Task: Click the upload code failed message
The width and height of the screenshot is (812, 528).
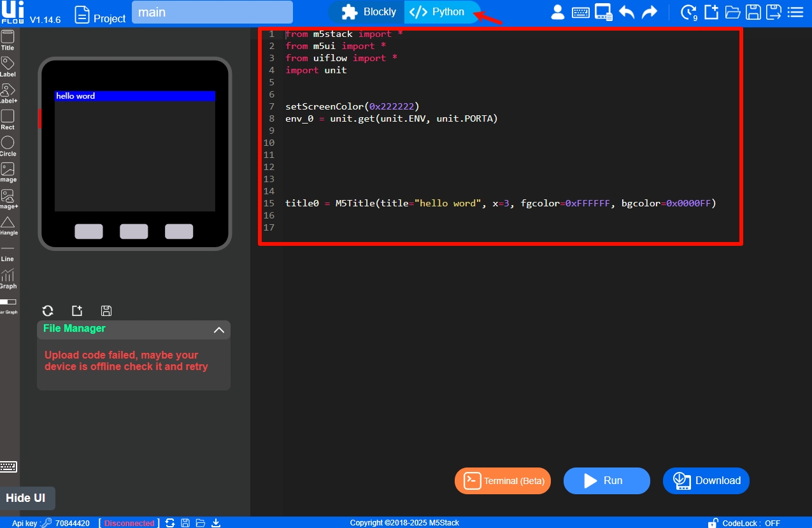Action: pos(126,361)
